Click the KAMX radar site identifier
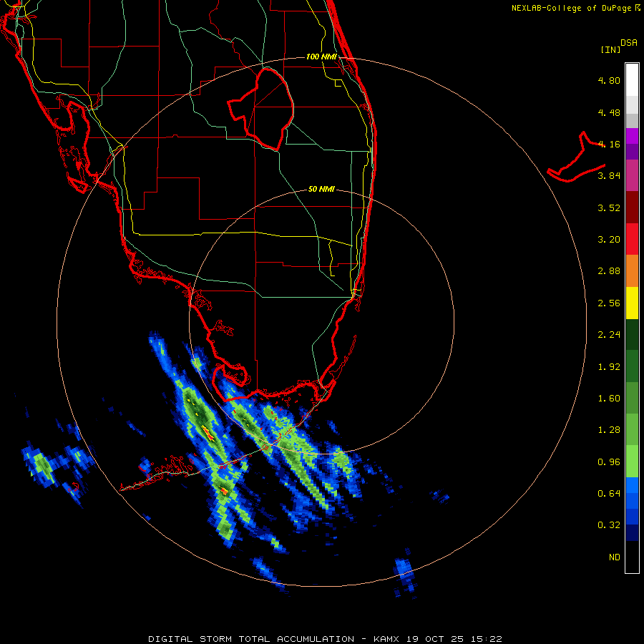Screen dimensions: 644x644 point(387,639)
